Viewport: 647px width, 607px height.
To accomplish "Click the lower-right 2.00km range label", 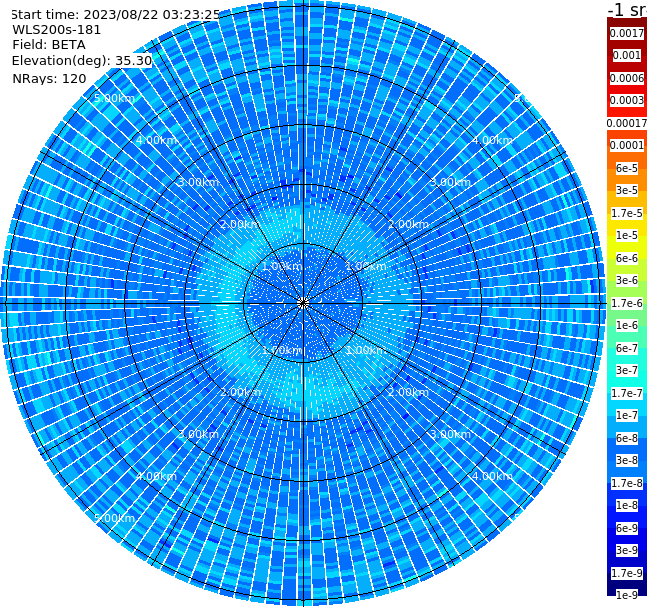I will pos(408,392).
